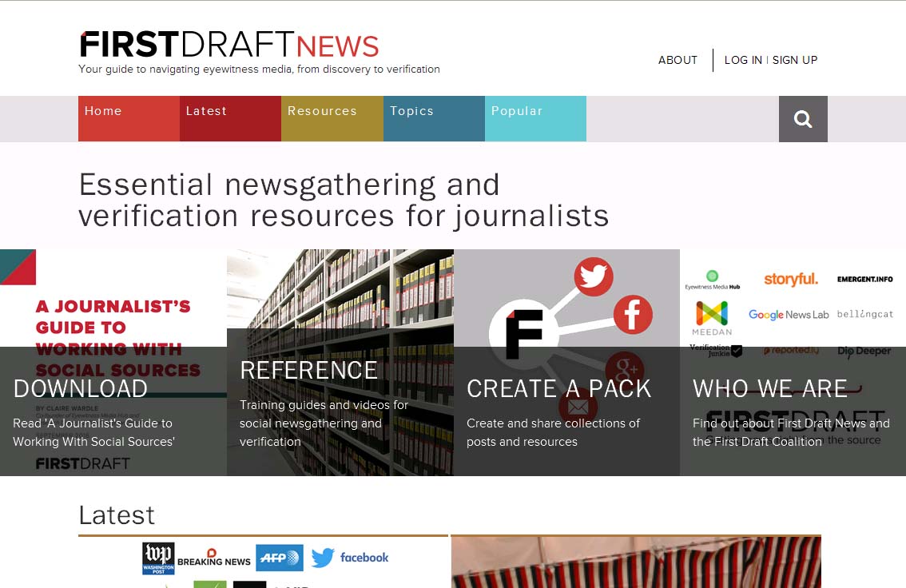Click the Eyewitness Media Hub logo
The width and height of the screenshot is (906, 588).
tap(712, 280)
